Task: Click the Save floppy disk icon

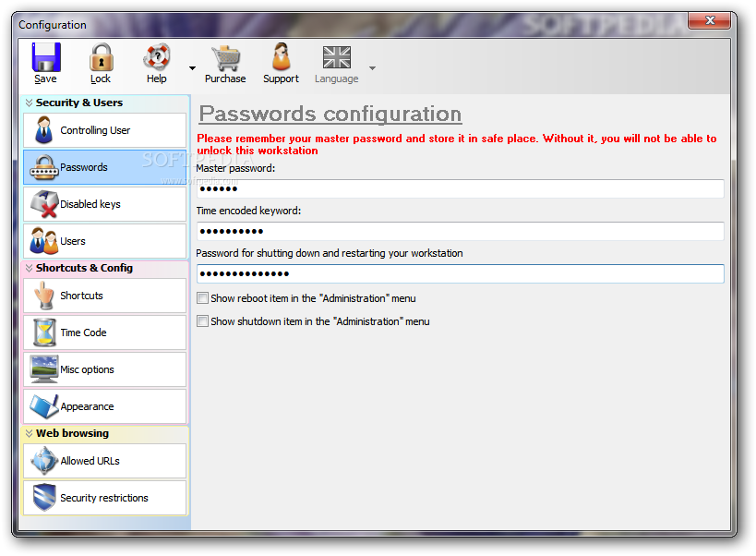Action: 46,57
